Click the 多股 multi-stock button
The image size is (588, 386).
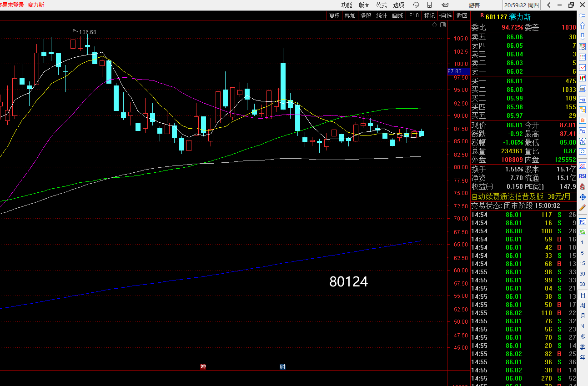pyautogui.click(x=366, y=15)
